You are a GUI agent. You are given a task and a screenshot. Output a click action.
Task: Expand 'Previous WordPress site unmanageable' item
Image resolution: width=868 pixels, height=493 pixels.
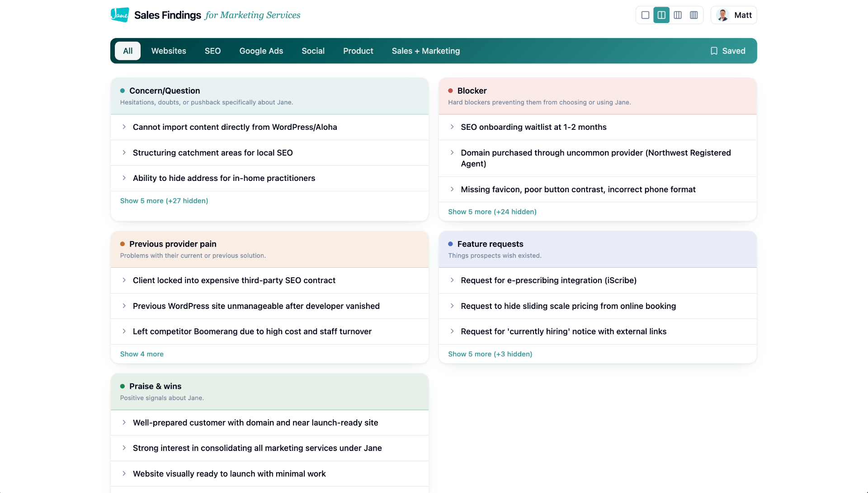click(269, 306)
